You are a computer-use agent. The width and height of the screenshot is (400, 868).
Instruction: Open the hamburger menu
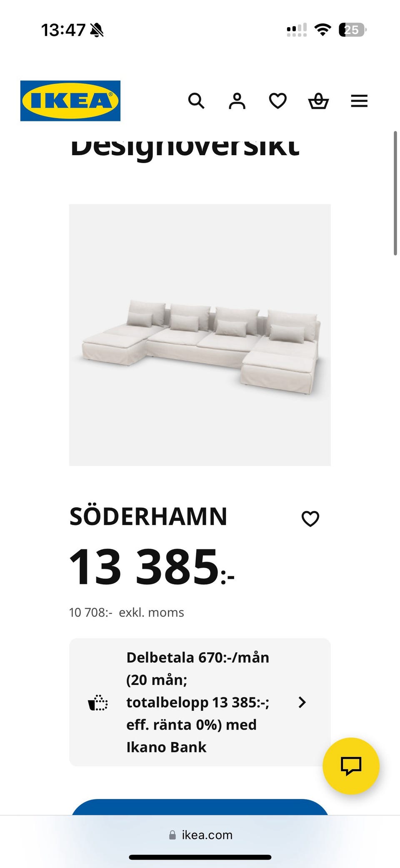click(x=359, y=101)
